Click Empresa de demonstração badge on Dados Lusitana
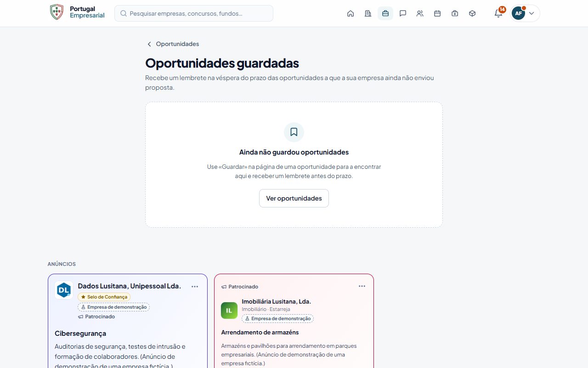The height and width of the screenshot is (368, 588). (114, 307)
